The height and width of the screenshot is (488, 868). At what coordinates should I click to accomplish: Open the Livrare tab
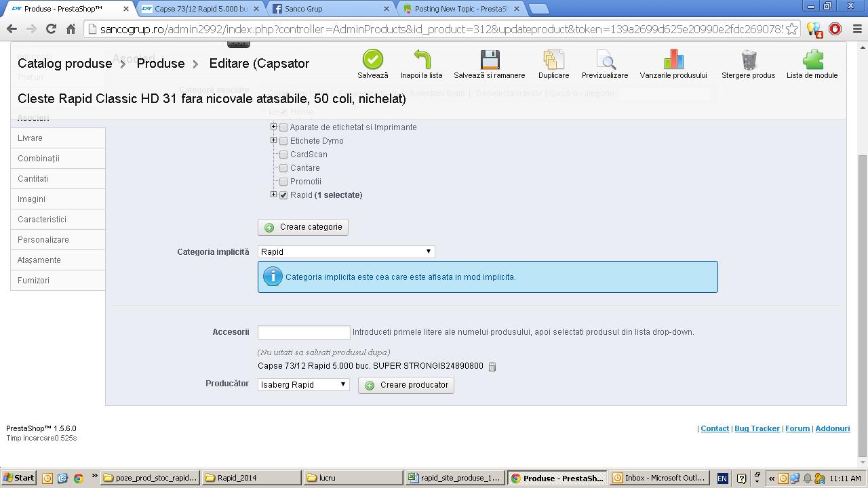tap(58, 138)
